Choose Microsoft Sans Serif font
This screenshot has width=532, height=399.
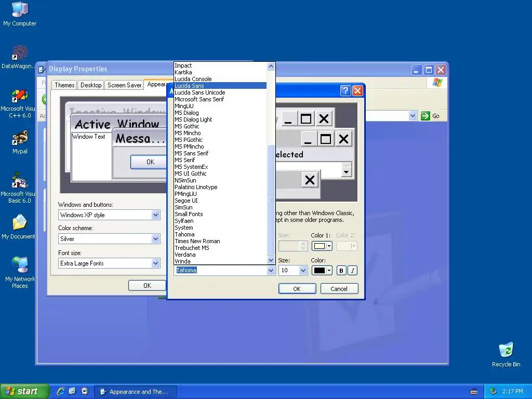click(220, 99)
